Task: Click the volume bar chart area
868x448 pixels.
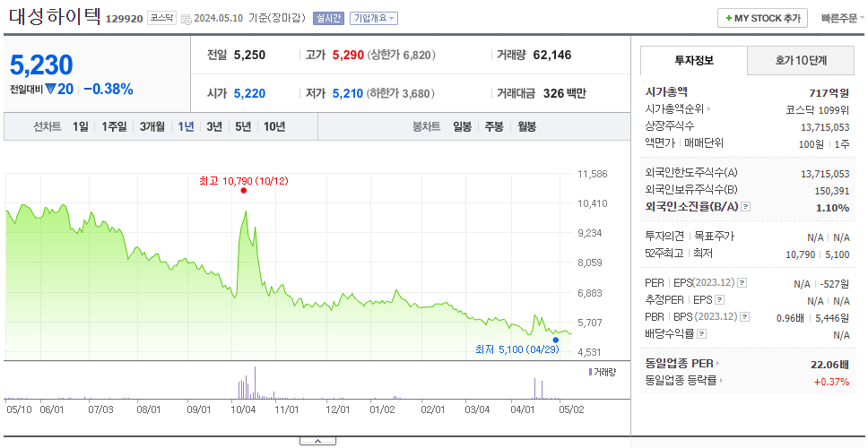Action: (288, 382)
